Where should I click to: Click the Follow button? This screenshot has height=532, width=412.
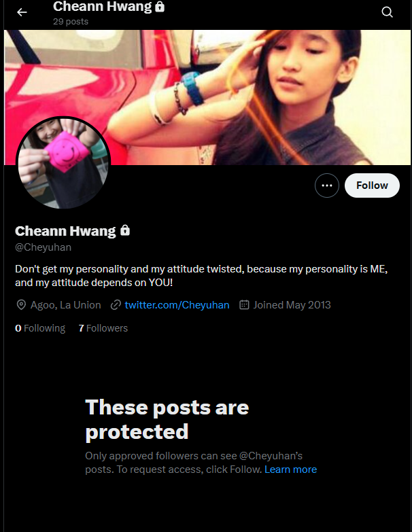[x=372, y=185]
